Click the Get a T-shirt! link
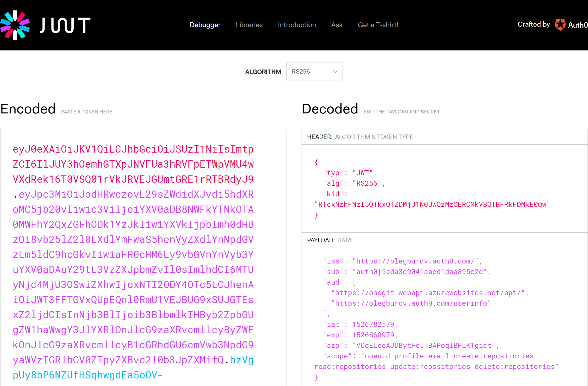Image resolution: width=588 pixels, height=386 pixels. coord(378,25)
